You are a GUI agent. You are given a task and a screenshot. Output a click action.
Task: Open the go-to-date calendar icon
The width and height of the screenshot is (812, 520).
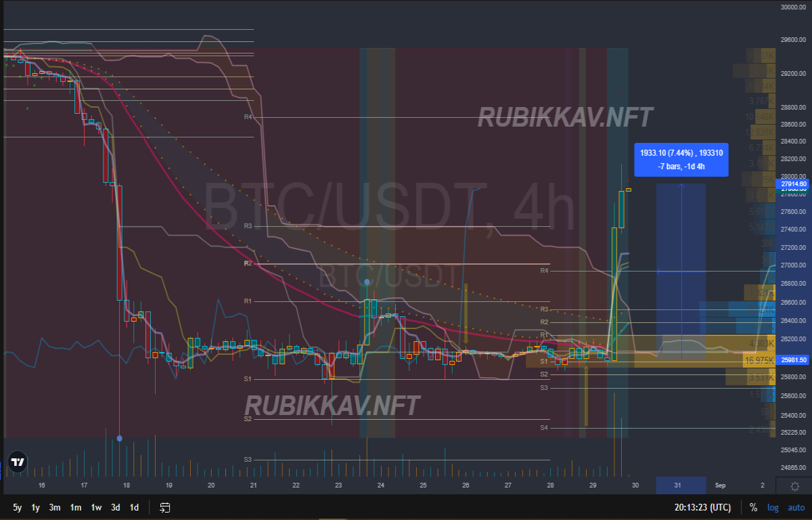tap(164, 507)
